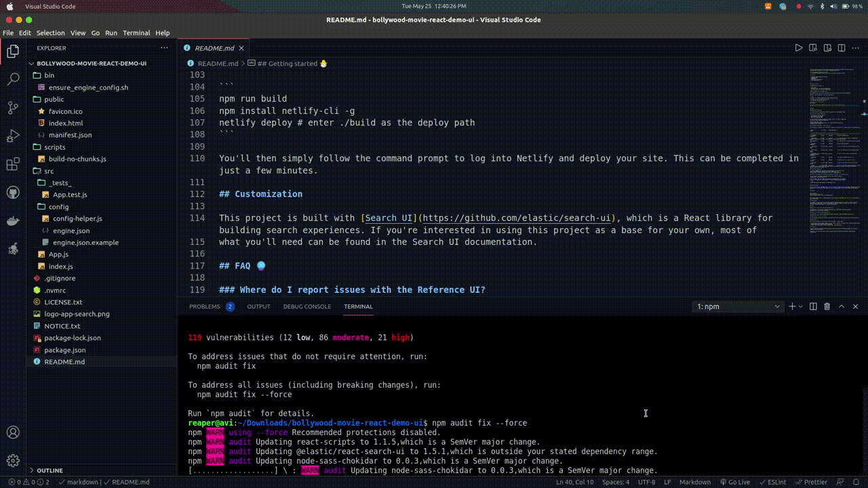Click the volume icon in system tray
The height and width of the screenshot is (488, 868).
[833, 6]
